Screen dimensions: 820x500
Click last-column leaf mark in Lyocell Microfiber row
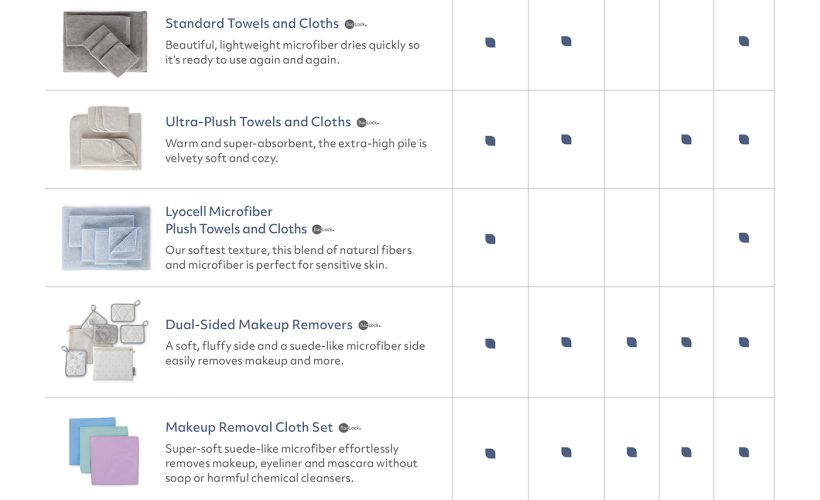(744, 238)
